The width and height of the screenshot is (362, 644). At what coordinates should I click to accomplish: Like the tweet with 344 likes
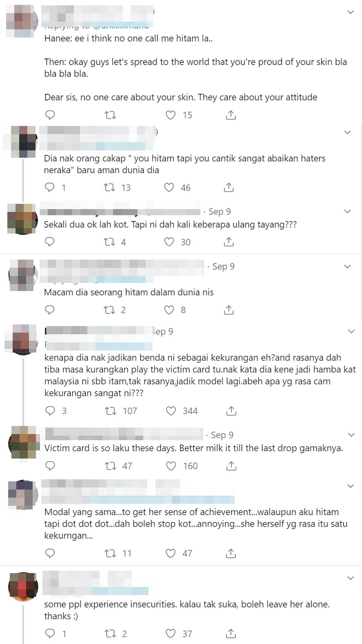(x=171, y=411)
